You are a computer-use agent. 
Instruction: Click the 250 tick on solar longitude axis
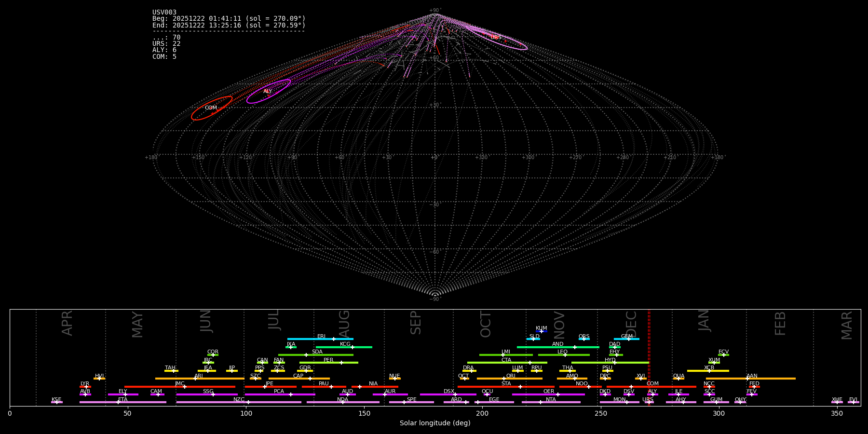pos(600,413)
